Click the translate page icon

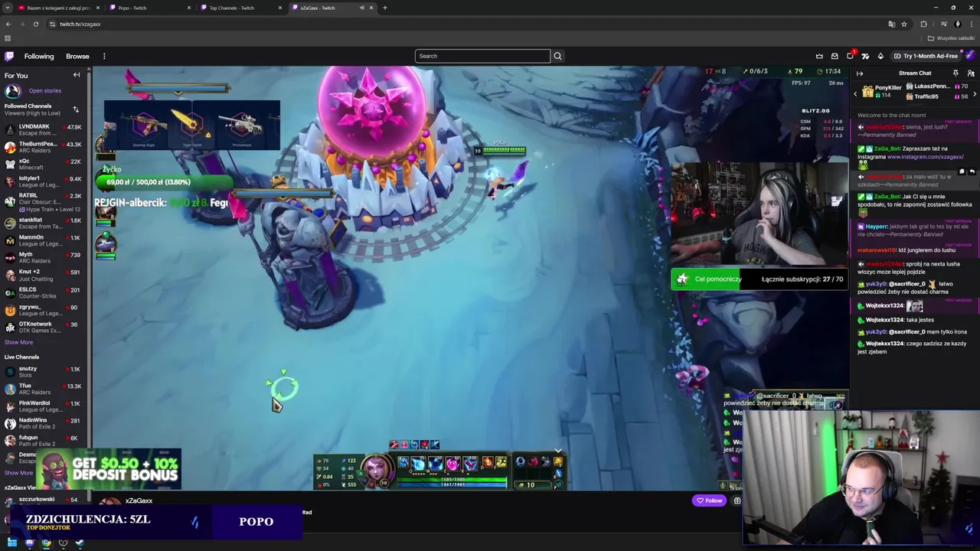(891, 24)
